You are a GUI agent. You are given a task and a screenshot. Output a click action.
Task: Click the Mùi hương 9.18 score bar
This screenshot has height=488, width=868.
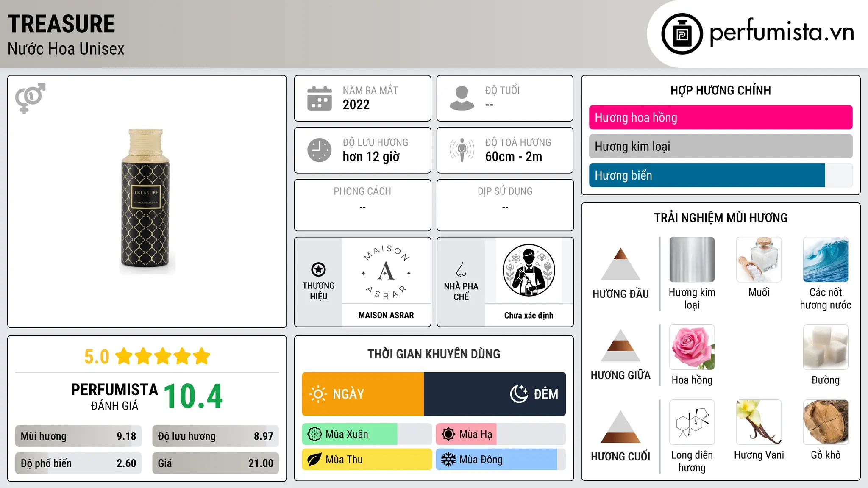[78, 436]
